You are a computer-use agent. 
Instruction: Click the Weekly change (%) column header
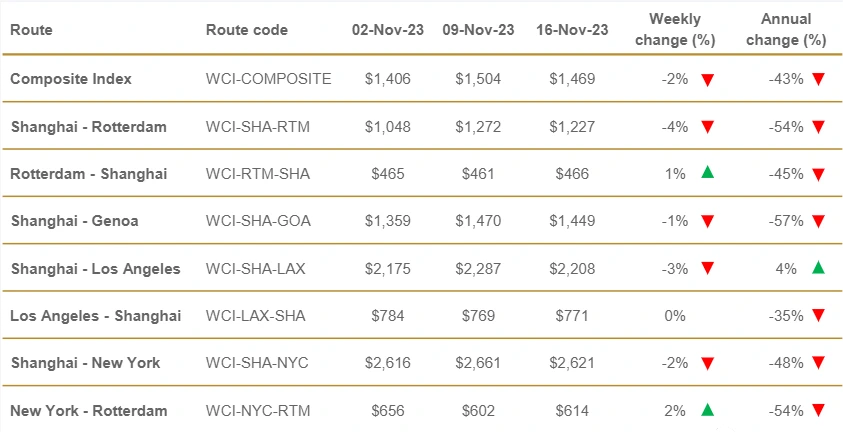675,30
